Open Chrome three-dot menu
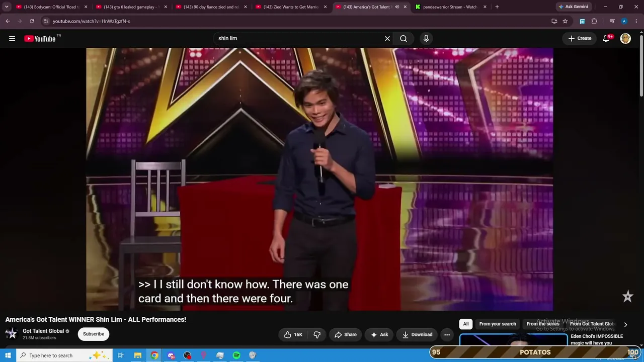The width and height of the screenshot is (644, 362). point(636,21)
